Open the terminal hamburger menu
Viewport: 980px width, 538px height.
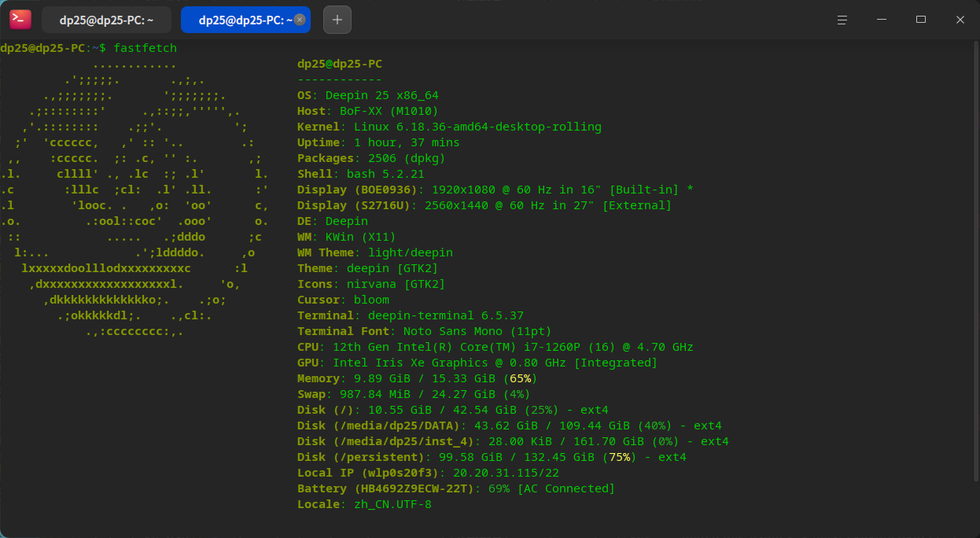tap(842, 20)
